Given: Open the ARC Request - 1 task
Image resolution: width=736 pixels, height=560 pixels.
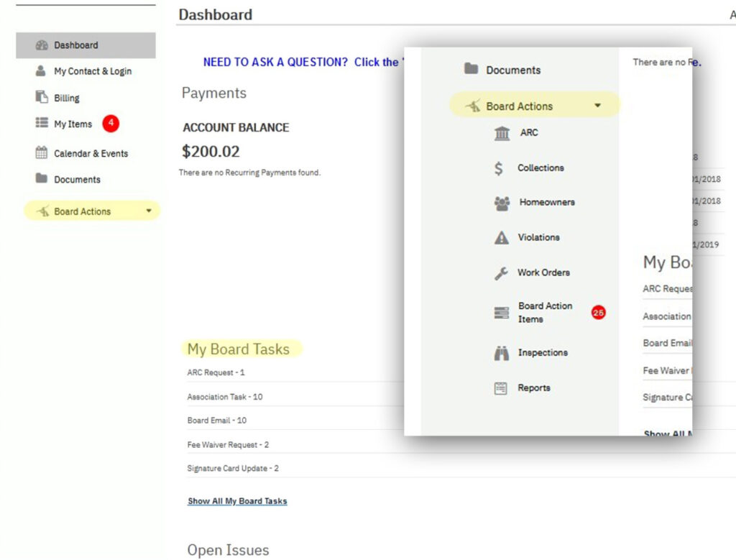Looking at the screenshot, I should tap(216, 372).
